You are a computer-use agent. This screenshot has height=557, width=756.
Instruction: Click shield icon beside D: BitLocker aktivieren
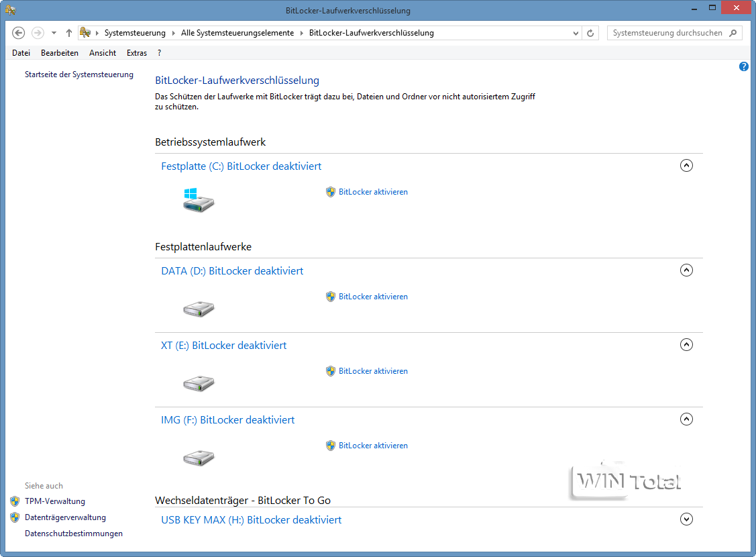pyautogui.click(x=330, y=297)
